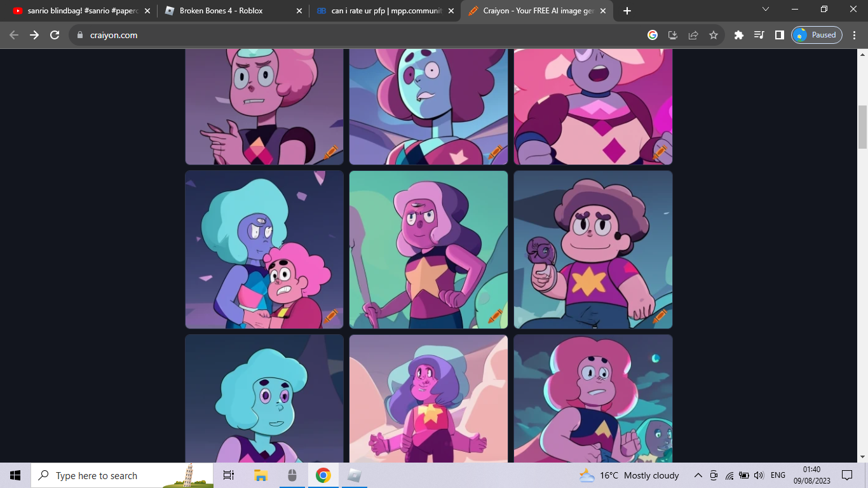This screenshot has width=868, height=488.
Task: Install the Craiyon app from the address bar
Action: tap(673, 35)
